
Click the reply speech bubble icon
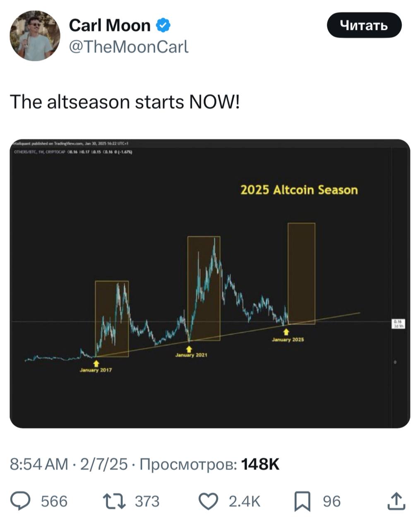click(x=20, y=501)
